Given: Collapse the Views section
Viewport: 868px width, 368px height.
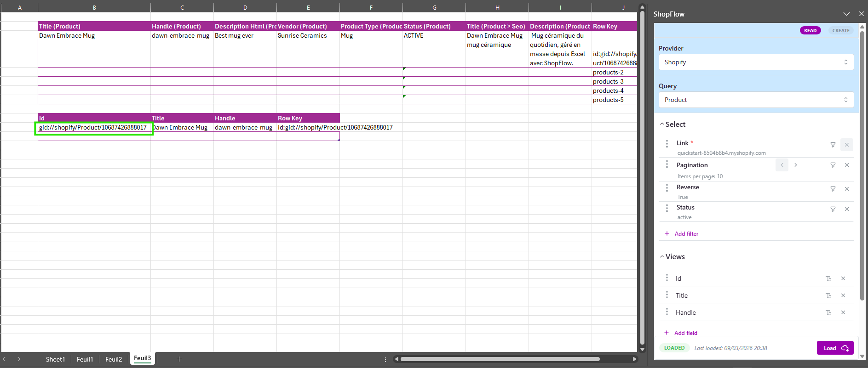Looking at the screenshot, I should (x=662, y=257).
